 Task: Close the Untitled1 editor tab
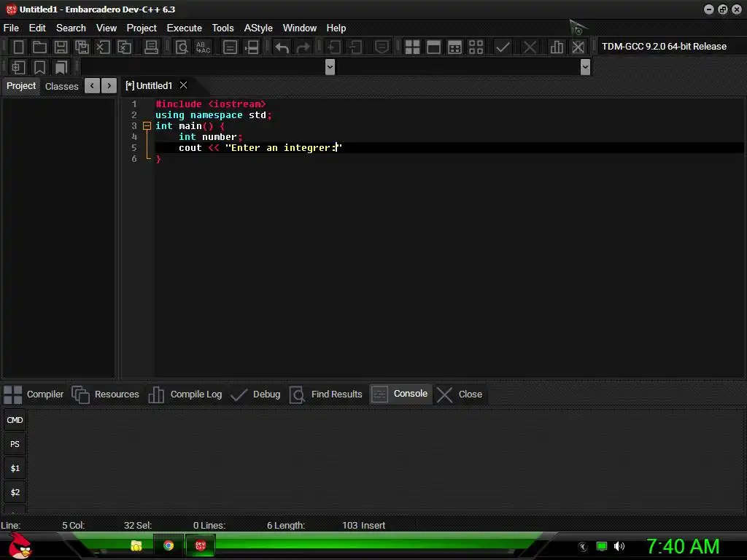183,85
